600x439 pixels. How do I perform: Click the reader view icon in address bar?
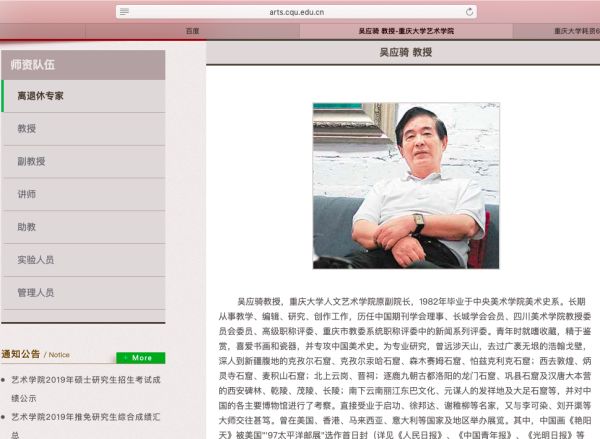click(124, 11)
